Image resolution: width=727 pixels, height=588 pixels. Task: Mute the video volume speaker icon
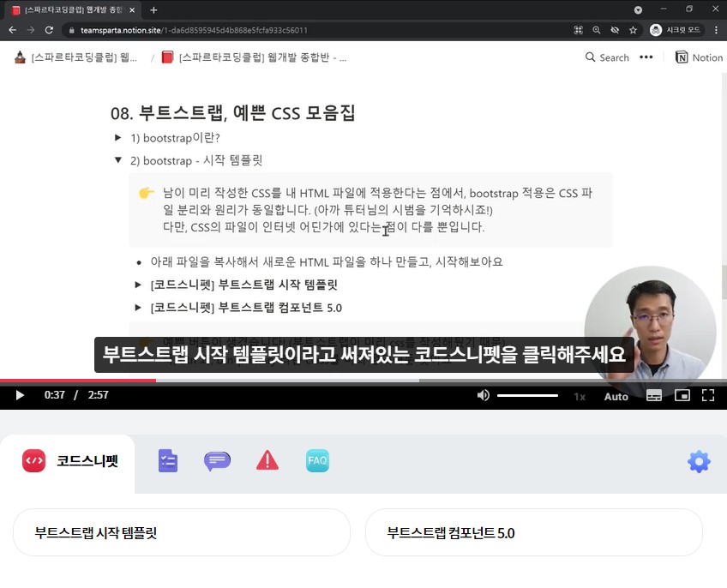484,395
